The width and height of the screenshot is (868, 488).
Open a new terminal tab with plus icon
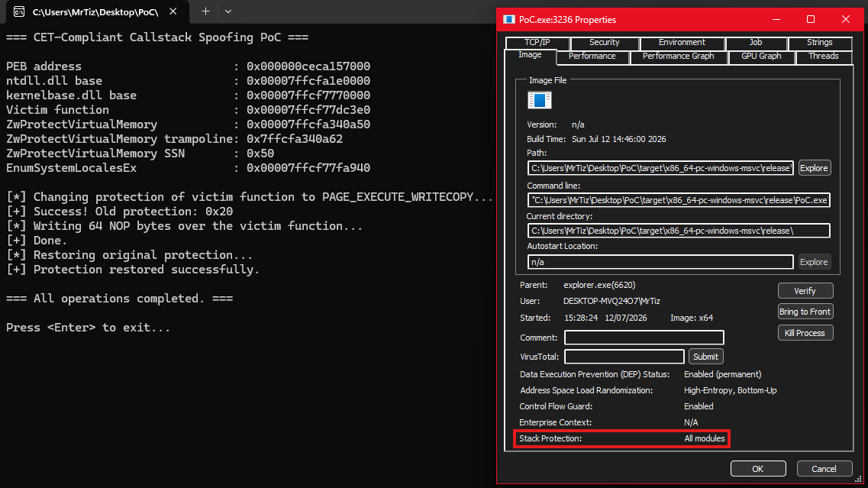(x=205, y=11)
